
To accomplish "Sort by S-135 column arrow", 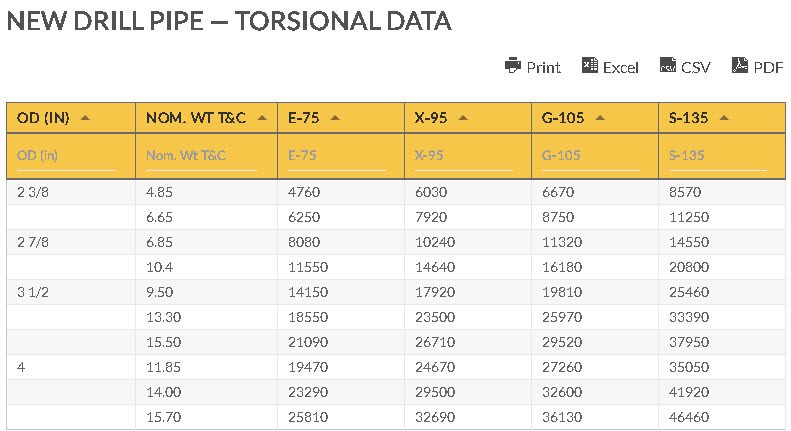I will click(724, 118).
